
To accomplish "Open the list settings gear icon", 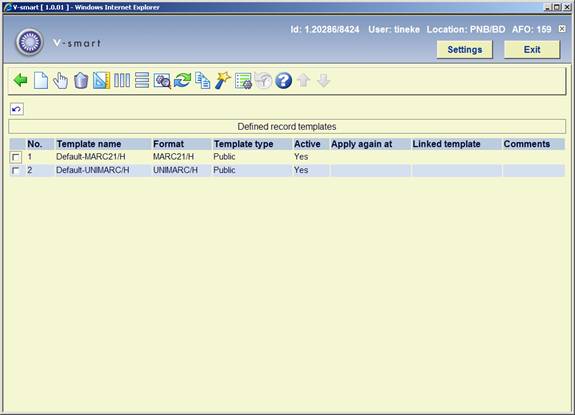I will coord(243,81).
